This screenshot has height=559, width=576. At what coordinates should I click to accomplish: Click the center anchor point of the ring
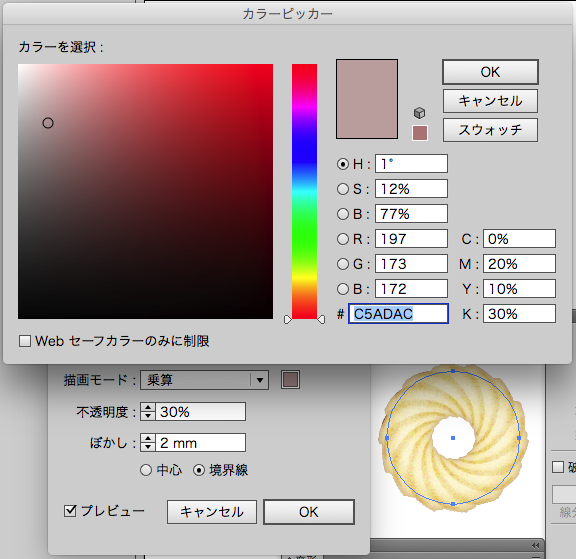[x=453, y=438]
